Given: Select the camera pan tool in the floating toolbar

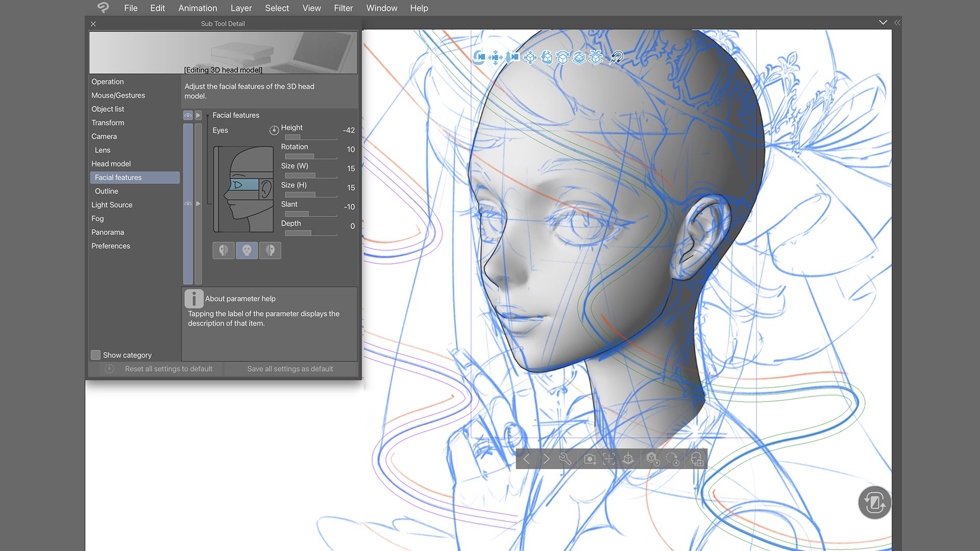Looking at the screenshot, I should (x=496, y=58).
